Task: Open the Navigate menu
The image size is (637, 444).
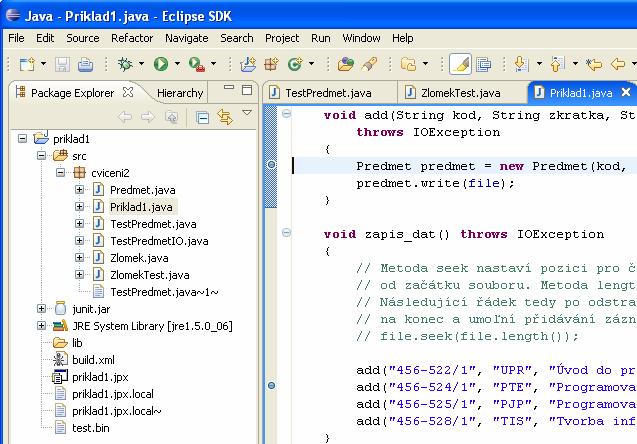Action: pyautogui.click(x=186, y=38)
